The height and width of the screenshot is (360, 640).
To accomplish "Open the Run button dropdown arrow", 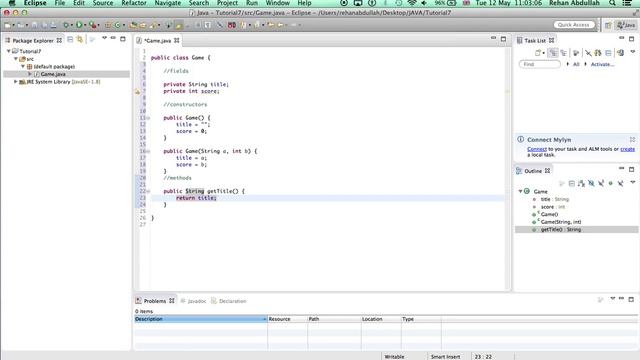I will point(85,25).
